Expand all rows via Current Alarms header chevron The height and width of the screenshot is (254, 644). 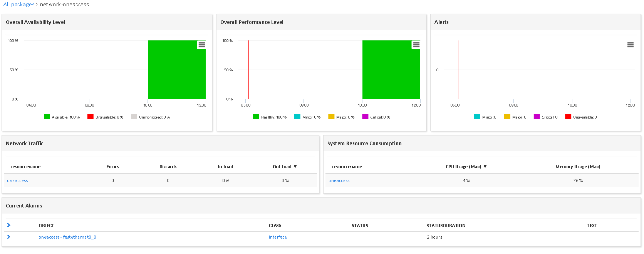click(8, 226)
